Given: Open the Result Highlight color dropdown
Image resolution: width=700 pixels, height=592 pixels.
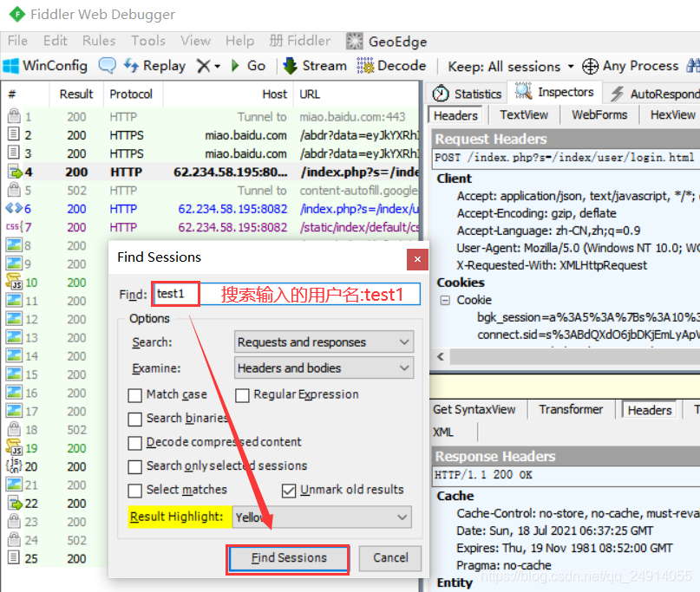Looking at the screenshot, I should click(x=322, y=517).
